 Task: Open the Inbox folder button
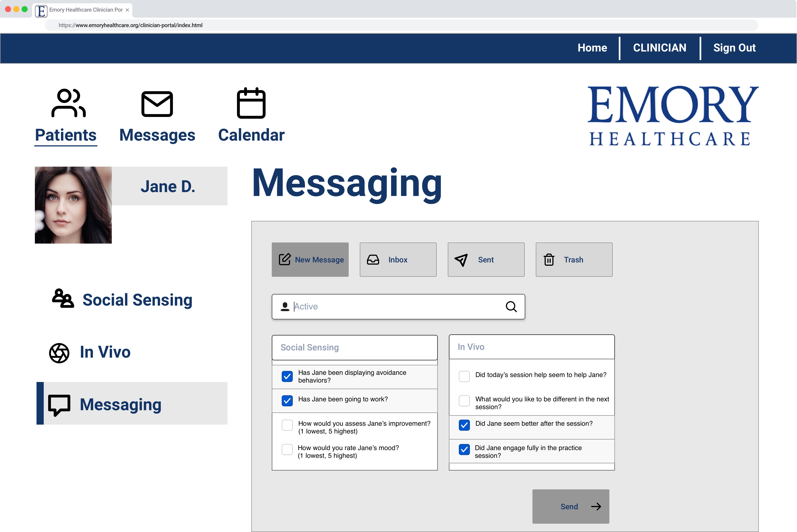click(x=398, y=260)
